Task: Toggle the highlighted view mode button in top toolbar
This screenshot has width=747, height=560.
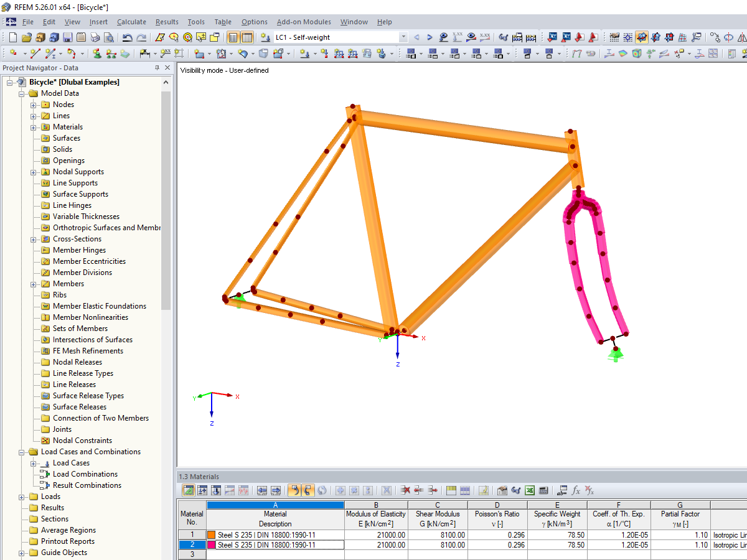Action: 642,37
